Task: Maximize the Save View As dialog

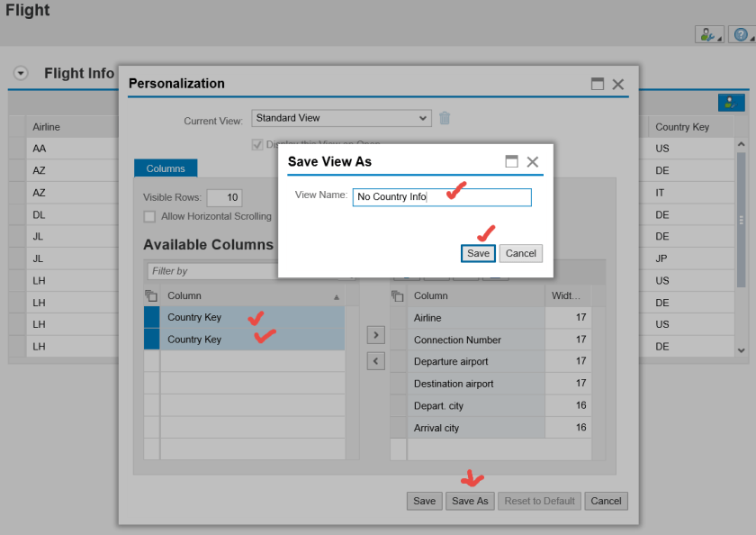Action: (x=511, y=161)
